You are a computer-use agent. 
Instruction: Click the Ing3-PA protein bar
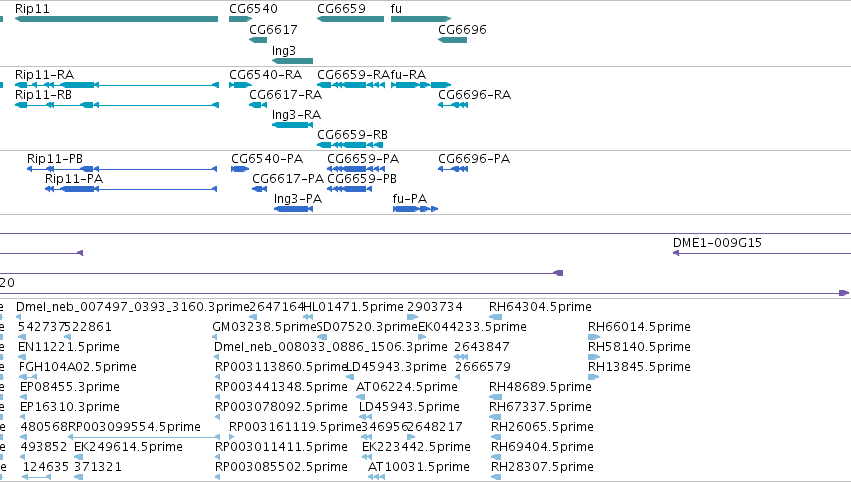[x=293, y=209]
